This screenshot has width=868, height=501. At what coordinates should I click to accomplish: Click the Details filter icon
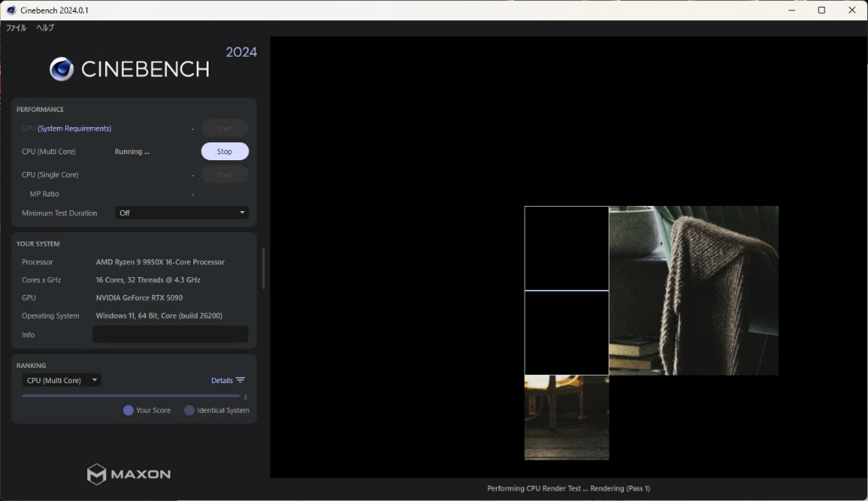(240, 381)
